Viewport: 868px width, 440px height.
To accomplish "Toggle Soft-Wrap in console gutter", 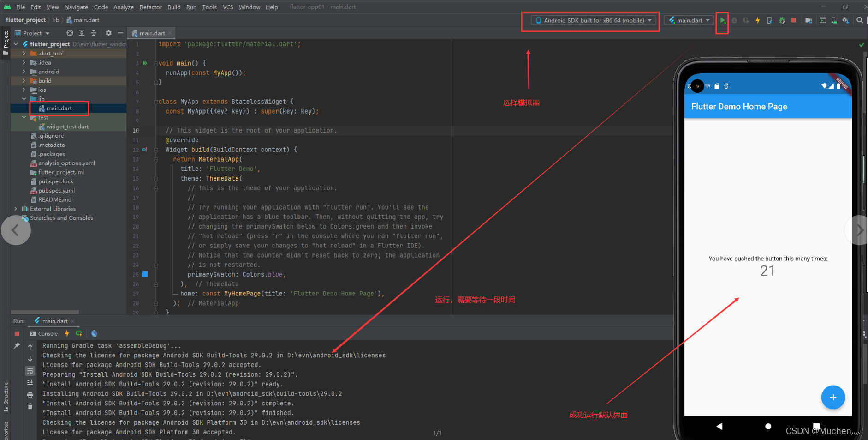I will [30, 371].
